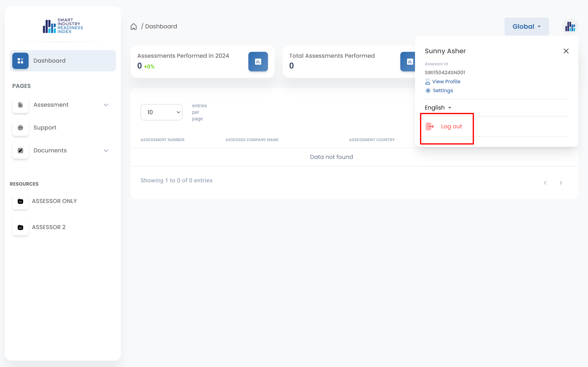Open Settings from the profile panel

pos(442,91)
